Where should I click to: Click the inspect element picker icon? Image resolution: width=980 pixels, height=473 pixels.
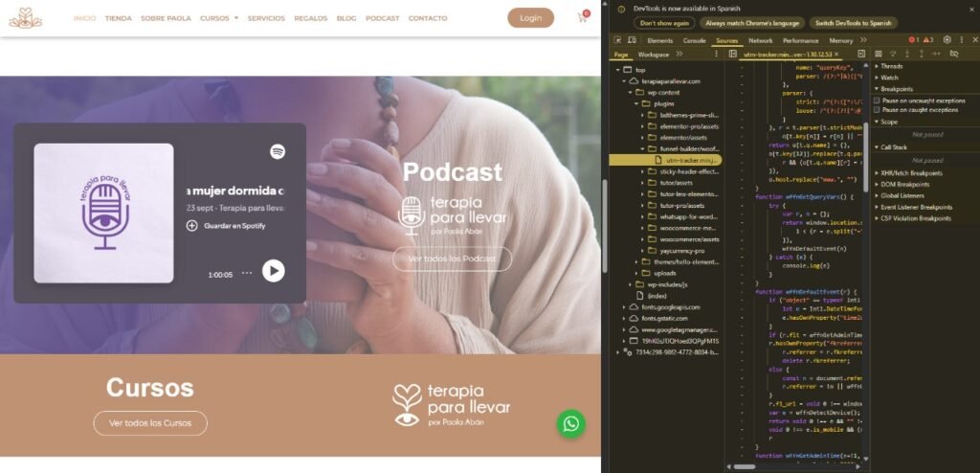coord(616,40)
